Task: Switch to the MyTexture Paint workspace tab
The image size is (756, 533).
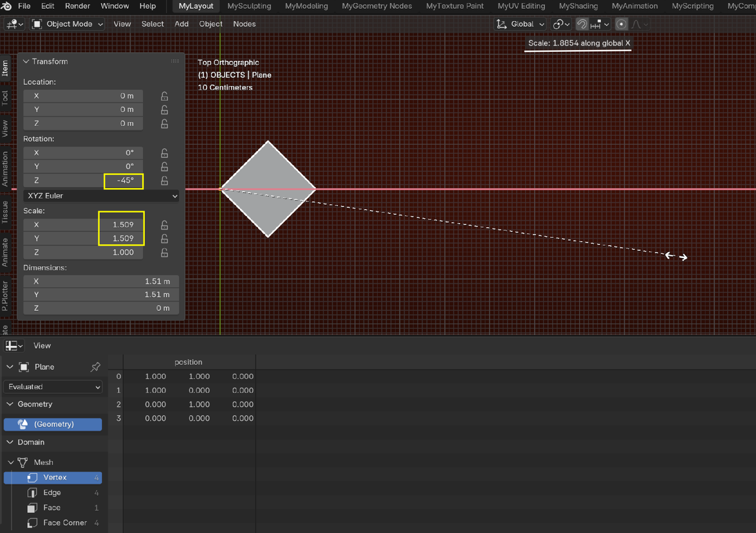Action: (455, 6)
